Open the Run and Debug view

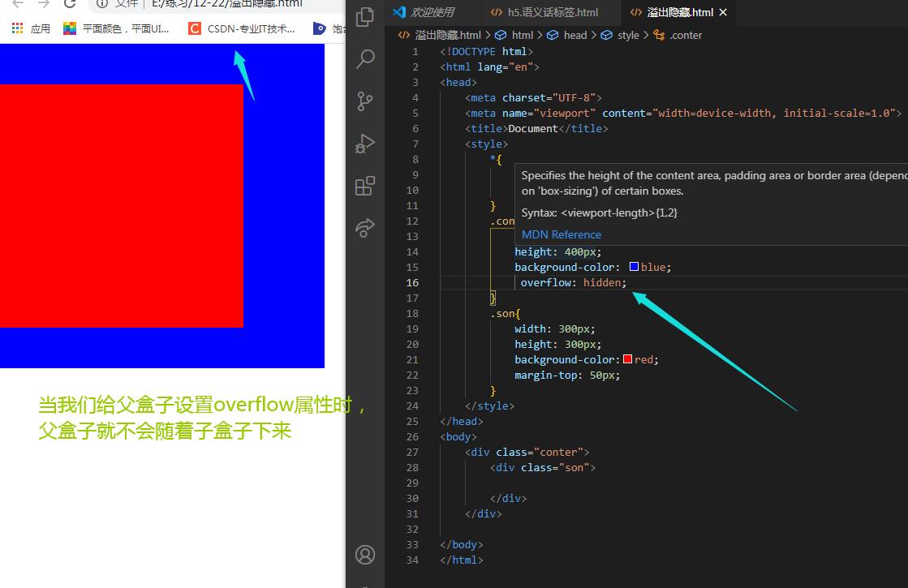click(365, 144)
